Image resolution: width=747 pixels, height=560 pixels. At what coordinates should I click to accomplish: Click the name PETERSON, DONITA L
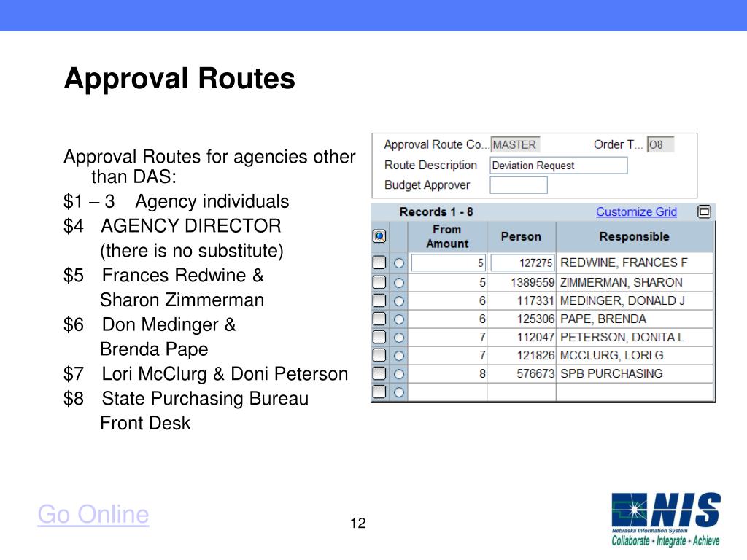[622, 337]
